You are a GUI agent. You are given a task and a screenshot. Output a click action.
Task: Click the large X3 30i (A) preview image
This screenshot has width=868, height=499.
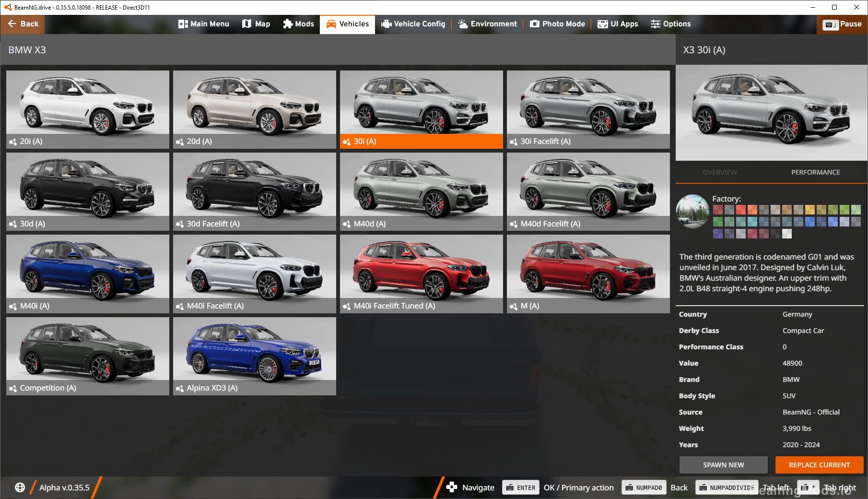coord(772,113)
